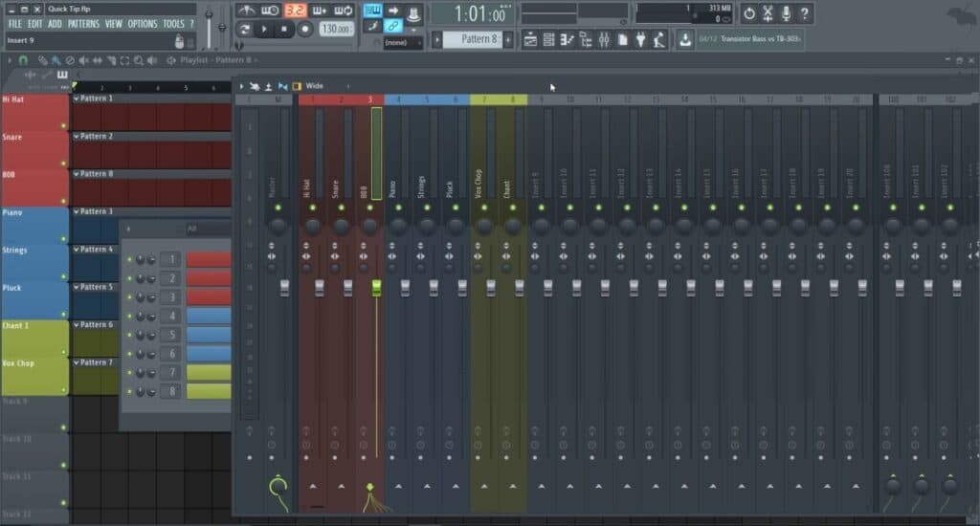
Task: Mute the Piano playlist track
Action: pos(63,239)
